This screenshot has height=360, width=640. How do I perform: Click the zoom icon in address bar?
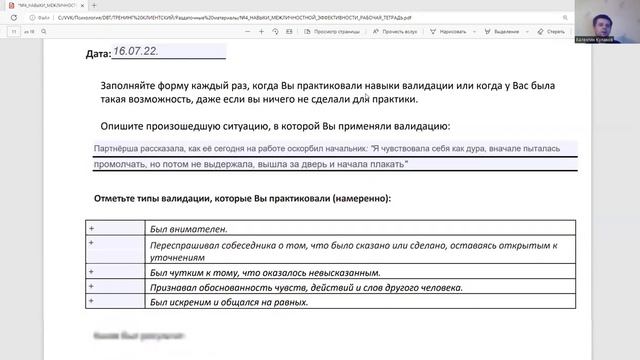565,18
